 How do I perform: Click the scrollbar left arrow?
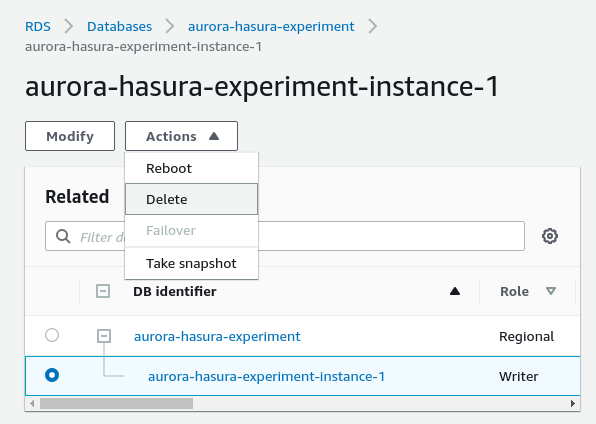coord(32,403)
